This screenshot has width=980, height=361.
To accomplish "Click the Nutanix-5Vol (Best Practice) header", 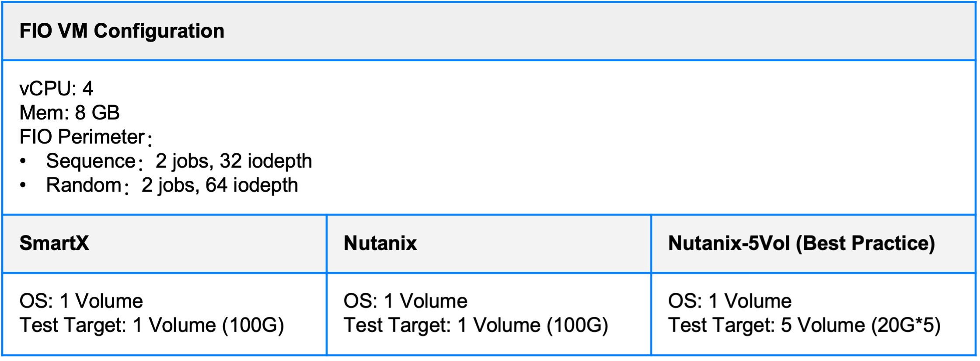I will click(x=802, y=243).
